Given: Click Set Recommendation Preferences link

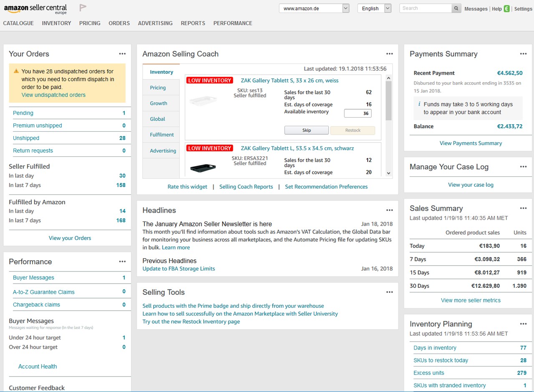Looking at the screenshot, I should [x=326, y=187].
